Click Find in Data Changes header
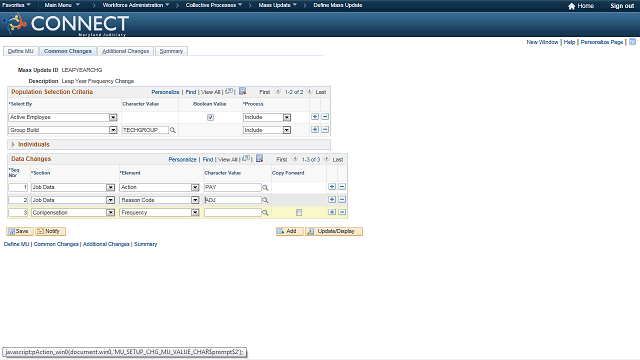 click(208, 160)
